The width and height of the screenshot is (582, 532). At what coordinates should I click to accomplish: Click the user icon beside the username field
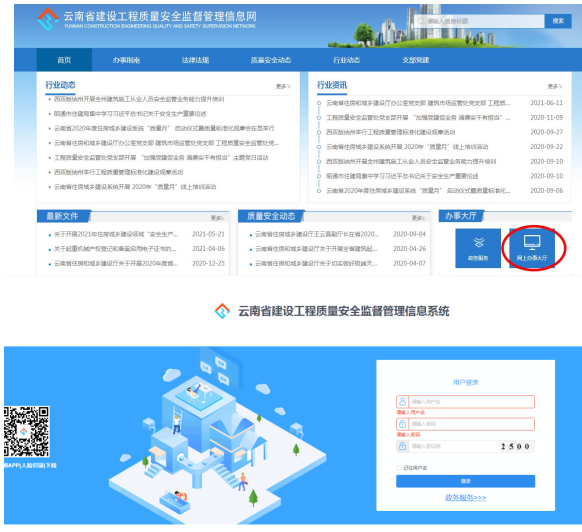click(x=402, y=402)
